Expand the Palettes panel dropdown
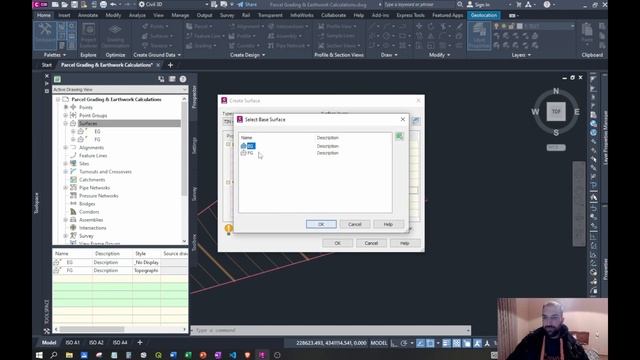 [x=55, y=55]
